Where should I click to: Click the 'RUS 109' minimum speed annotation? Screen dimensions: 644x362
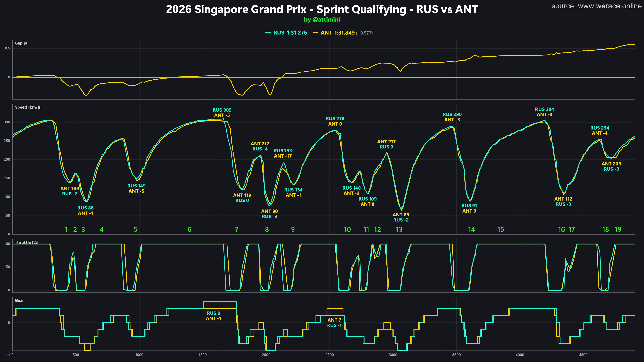(x=367, y=199)
